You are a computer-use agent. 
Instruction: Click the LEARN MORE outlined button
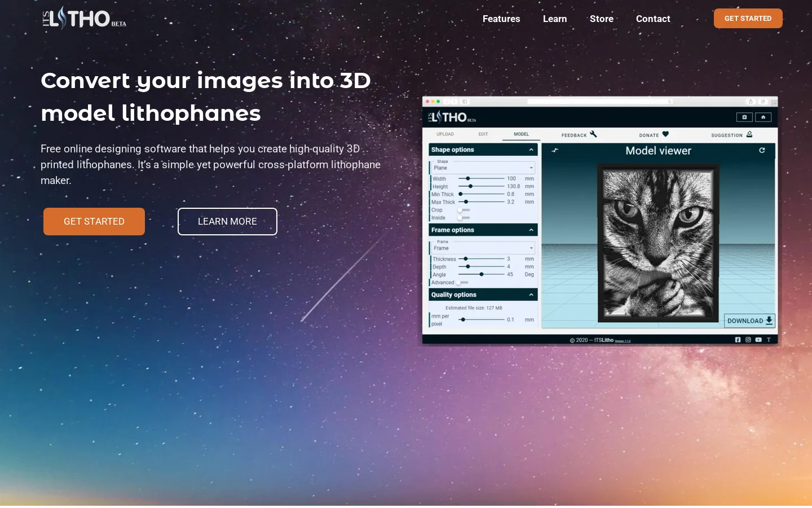point(227,221)
